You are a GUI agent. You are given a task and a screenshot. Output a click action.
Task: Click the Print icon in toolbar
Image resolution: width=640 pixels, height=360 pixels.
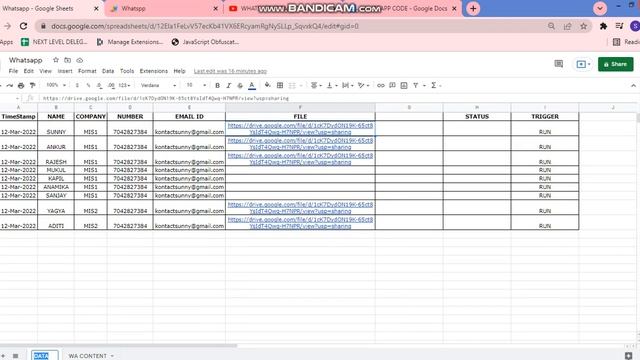click(21, 85)
